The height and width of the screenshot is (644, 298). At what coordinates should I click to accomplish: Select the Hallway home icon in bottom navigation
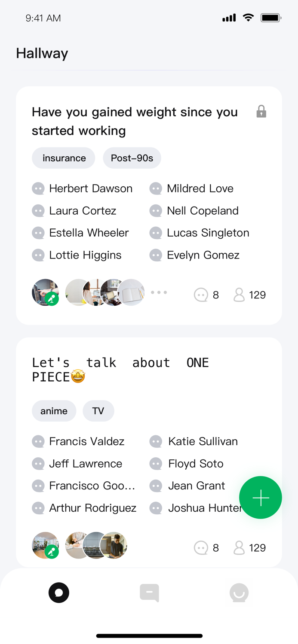(59, 592)
